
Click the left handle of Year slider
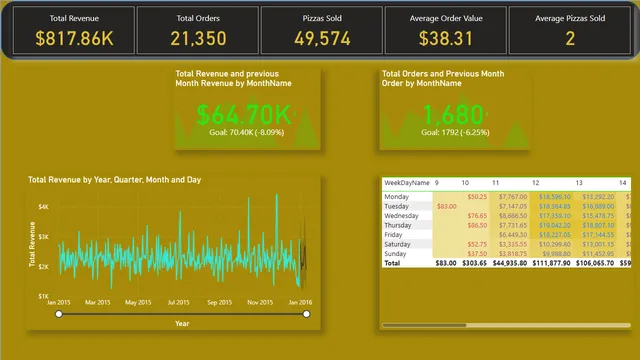pyautogui.click(x=59, y=314)
